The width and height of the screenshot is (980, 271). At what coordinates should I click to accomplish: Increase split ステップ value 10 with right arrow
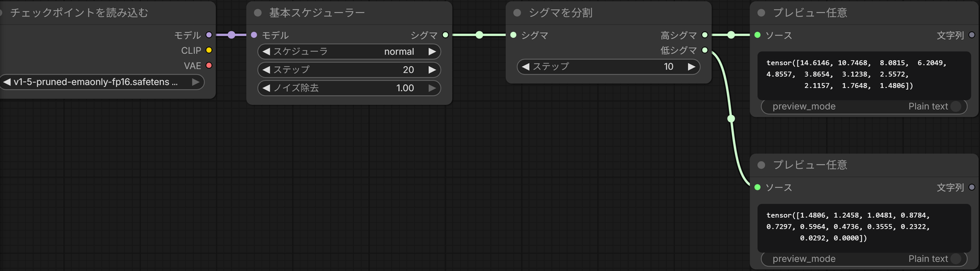coord(692,67)
